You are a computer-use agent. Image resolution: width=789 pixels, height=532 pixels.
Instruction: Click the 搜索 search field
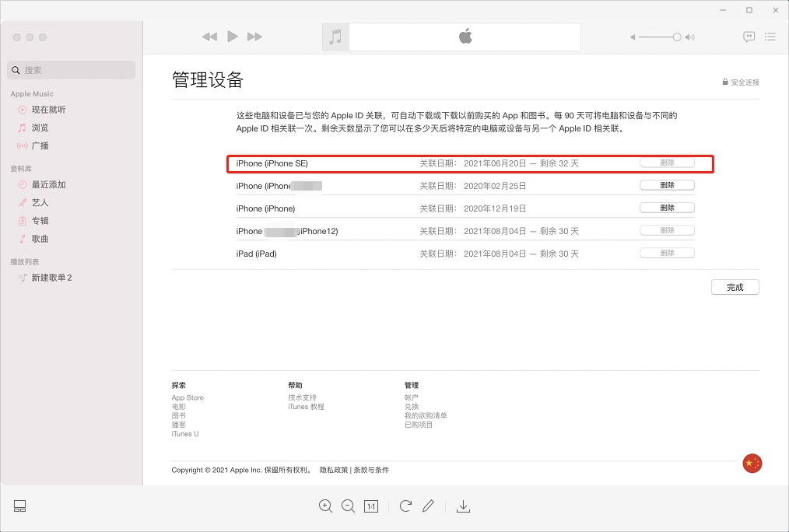pyautogui.click(x=72, y=70)
